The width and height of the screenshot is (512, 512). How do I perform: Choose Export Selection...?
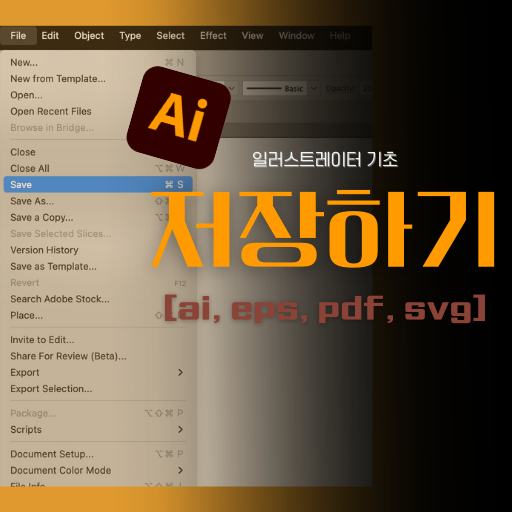coord(98,389)
